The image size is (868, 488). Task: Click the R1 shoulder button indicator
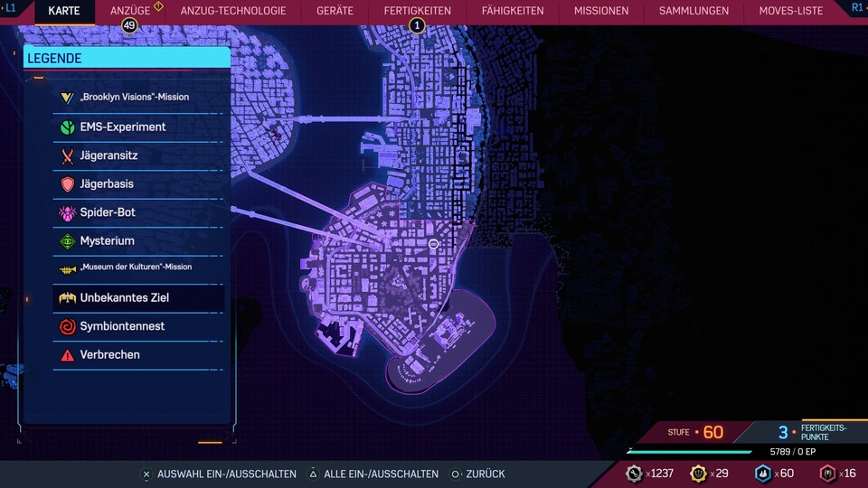[x=857, y=8]
